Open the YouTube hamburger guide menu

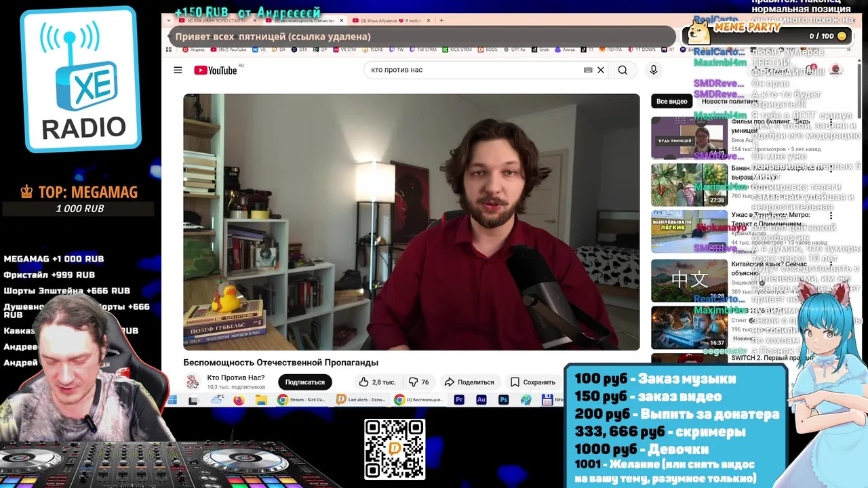[178, 70]
